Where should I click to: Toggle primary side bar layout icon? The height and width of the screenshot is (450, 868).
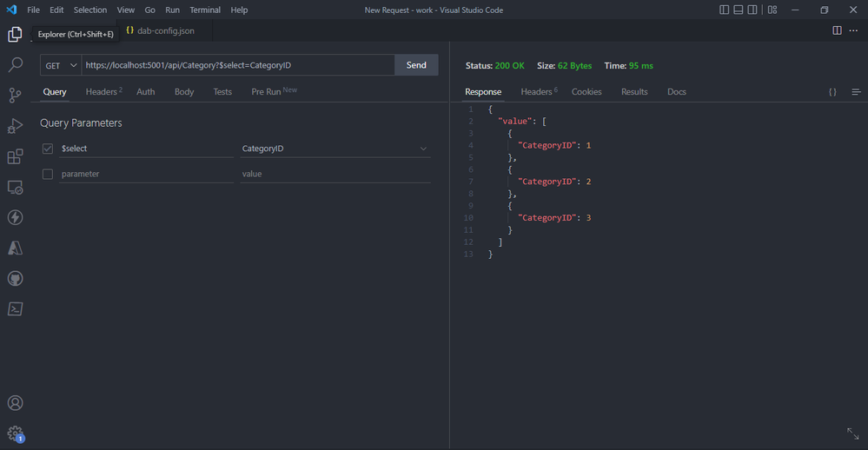(724, 10)
